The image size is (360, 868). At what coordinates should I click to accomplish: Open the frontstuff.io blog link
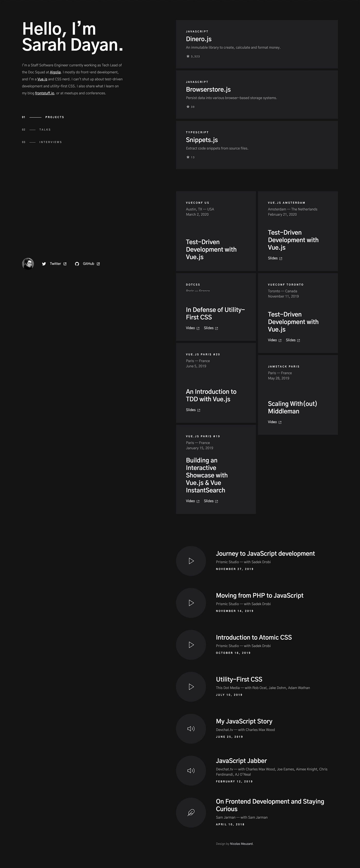(44, 93)
